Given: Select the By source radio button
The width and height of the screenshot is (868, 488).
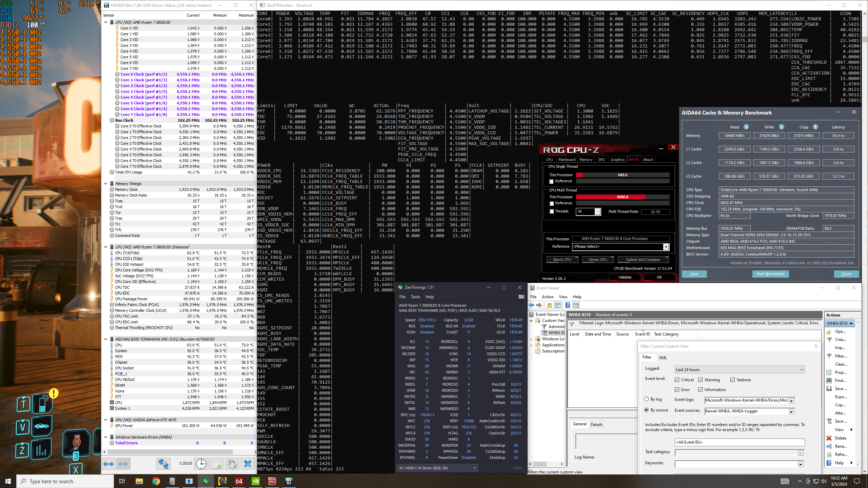Looking at the screenshot, I should [x=646, y=410].
